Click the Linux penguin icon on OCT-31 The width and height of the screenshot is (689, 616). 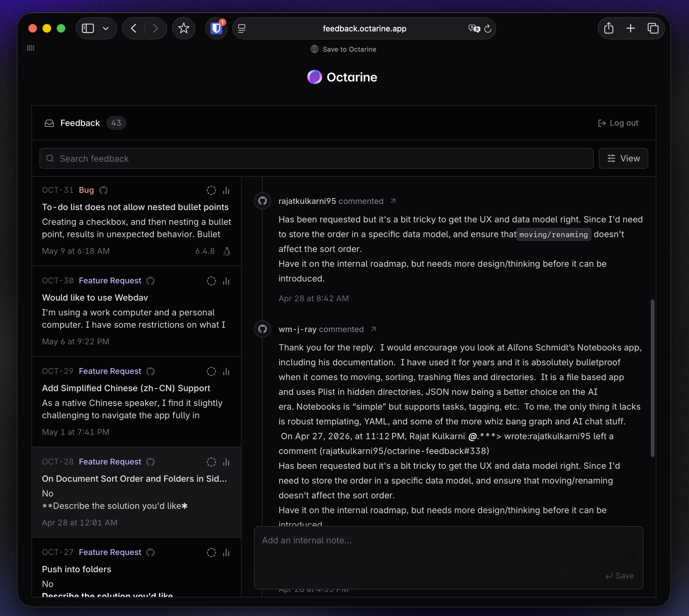tap(227, 251)
